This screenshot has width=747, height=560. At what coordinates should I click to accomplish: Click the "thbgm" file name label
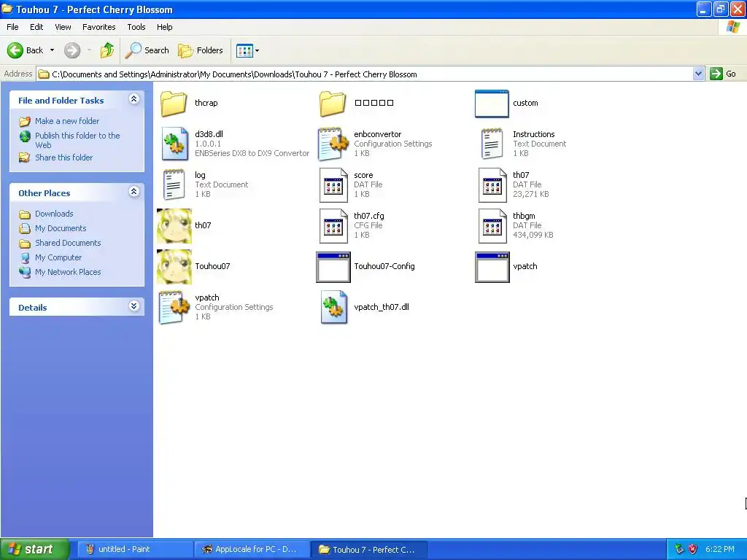(524, 216)
